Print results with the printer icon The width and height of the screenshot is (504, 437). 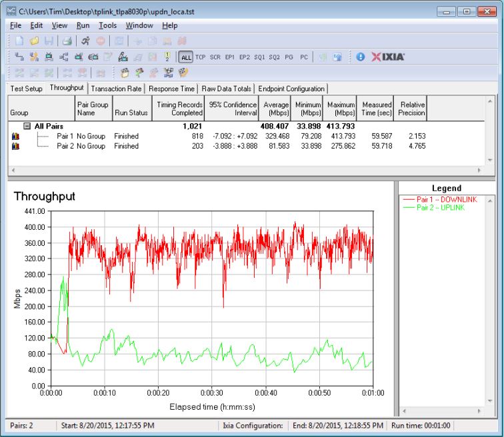click(x=67, y=41)
